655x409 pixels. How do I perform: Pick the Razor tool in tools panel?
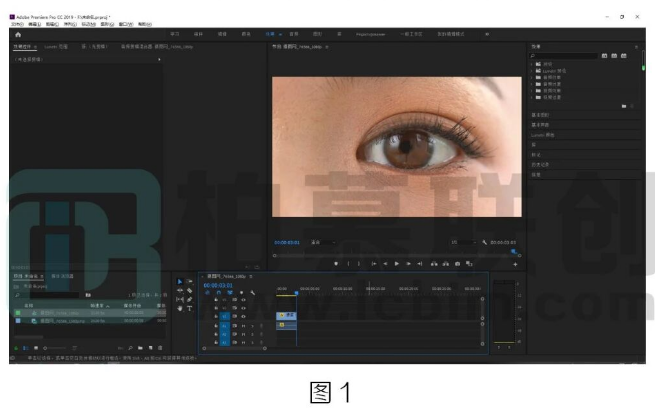pyautogui.click(x=189, y=291)
